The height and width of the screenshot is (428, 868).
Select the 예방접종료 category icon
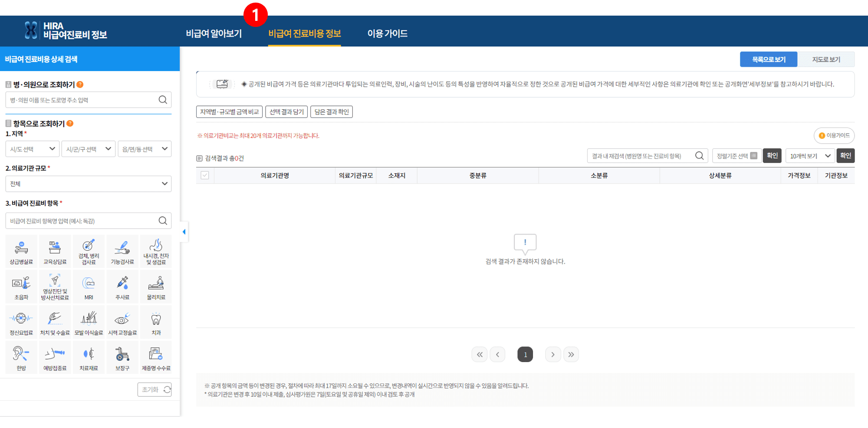click(x=55, y=357)
